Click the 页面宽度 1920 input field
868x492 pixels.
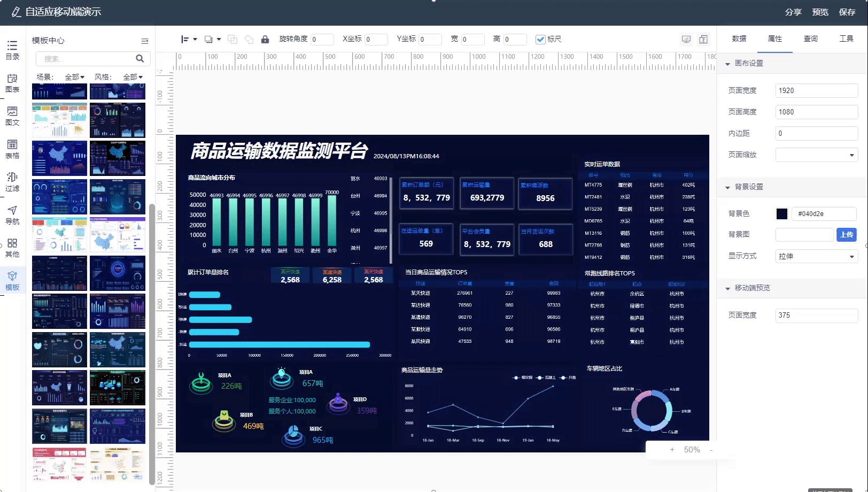(x=817, y=90)
